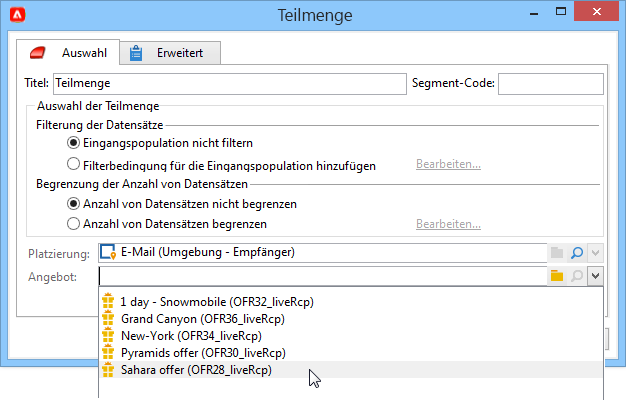
Task: Expand the Platzierung dropdown arrow
Action: pyautogui.click(x=595, y=253)
